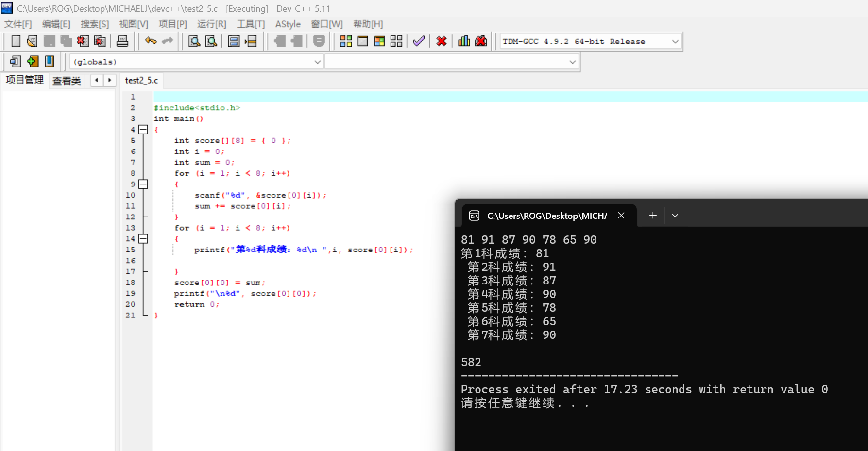Screen dimensions: 868x451
Task: Click the code line 'int score[][8] = { 0 };'
Action: pyautogui.click(x=233, y=141)
